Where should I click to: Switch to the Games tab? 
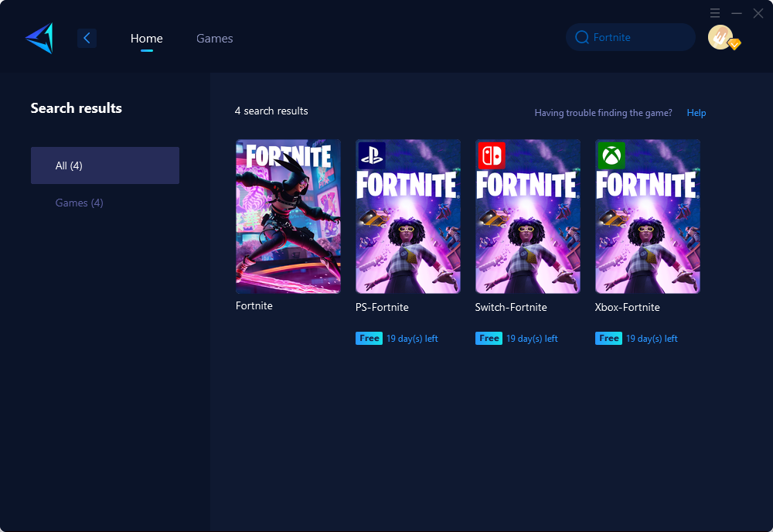[214, 38]
